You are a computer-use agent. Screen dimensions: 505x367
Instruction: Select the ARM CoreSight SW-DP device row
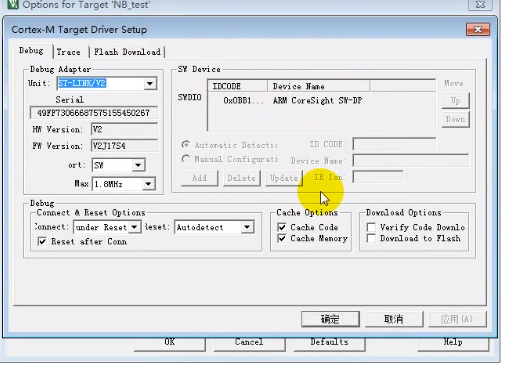pos(321,100)
